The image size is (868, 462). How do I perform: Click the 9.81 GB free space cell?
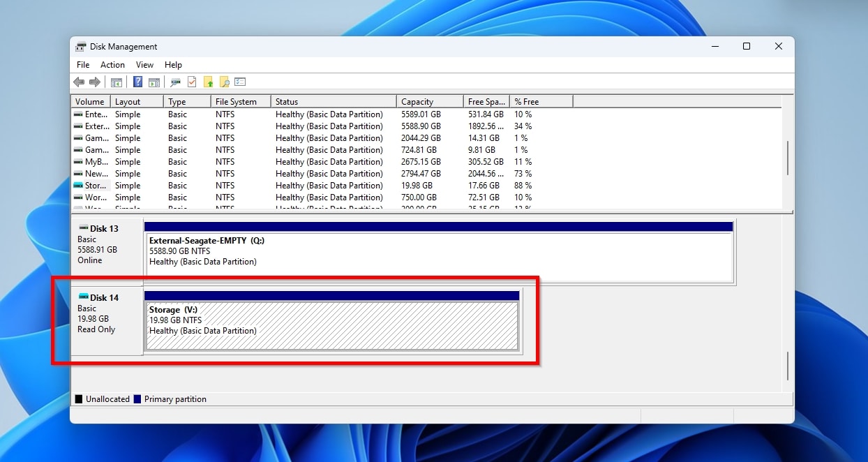tap(481, 150)
